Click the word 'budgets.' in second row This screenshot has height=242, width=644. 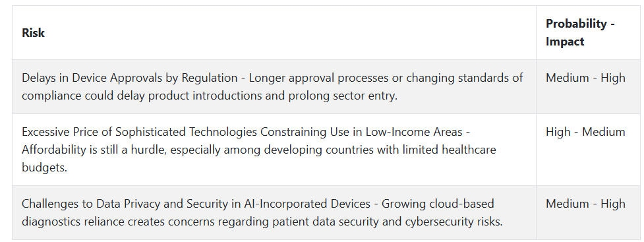[44, 167]
